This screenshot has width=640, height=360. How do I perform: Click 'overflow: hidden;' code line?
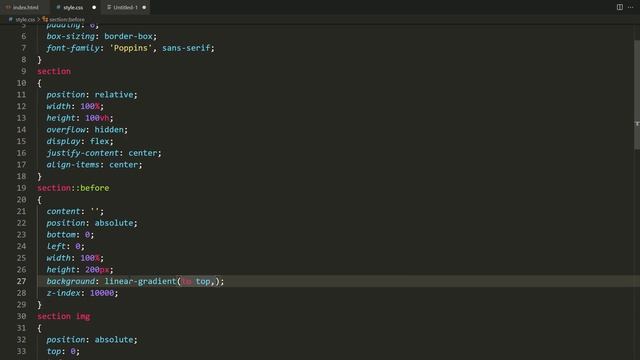(x=87, y=129)
